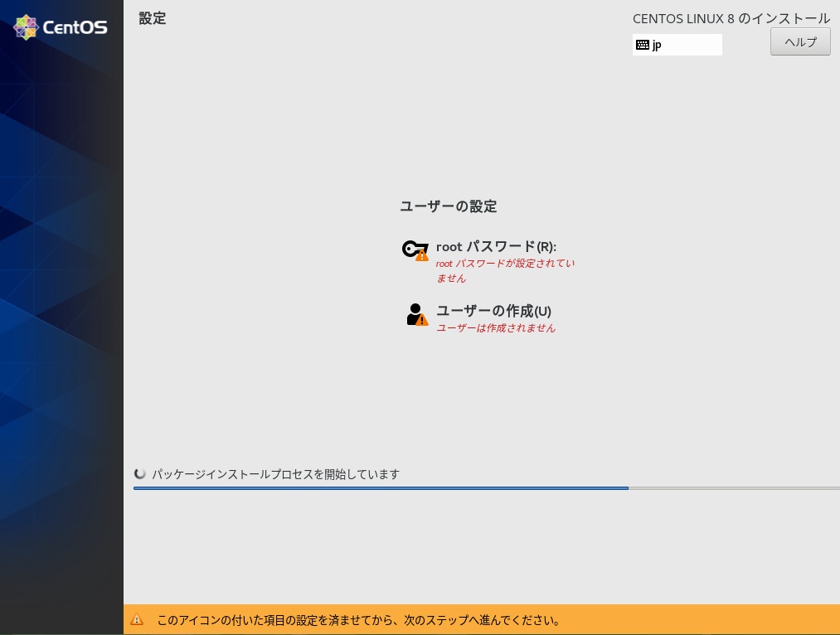Click the package installation progress bar
Screen dimensions: 840x635
tap(487, 488)
